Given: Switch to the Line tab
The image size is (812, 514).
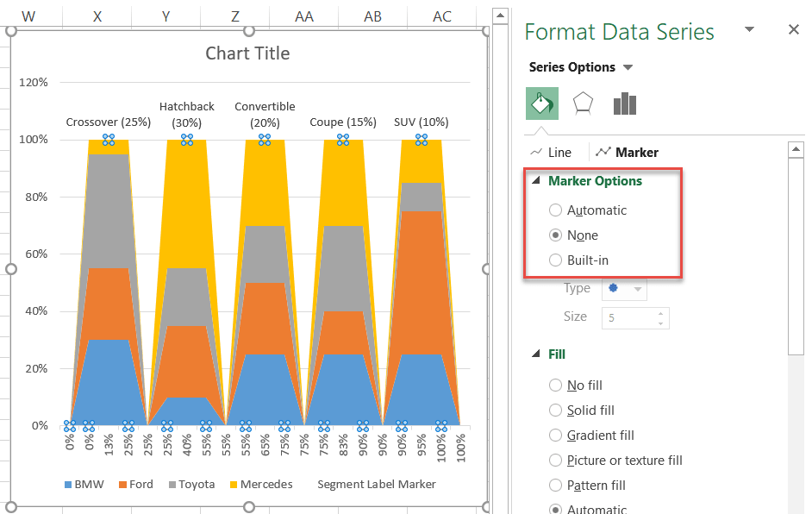Looking at the screenshot, I should 551,153.
